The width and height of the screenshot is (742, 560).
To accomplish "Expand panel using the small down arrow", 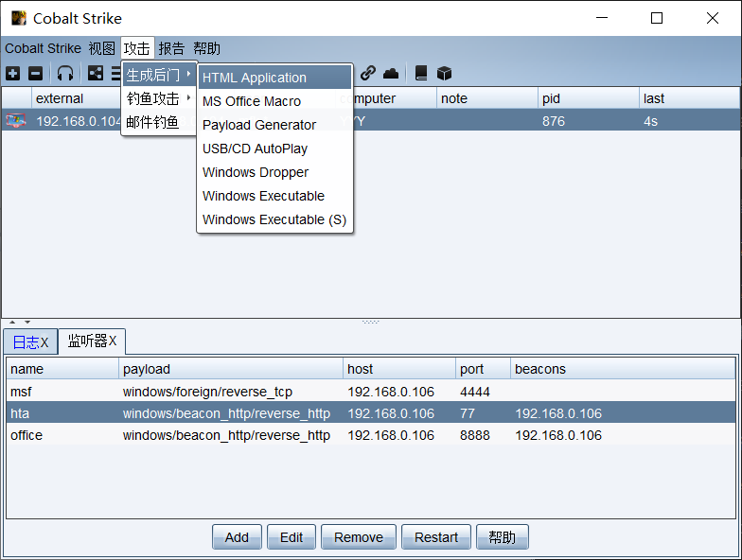I will (x=26, y=323).
